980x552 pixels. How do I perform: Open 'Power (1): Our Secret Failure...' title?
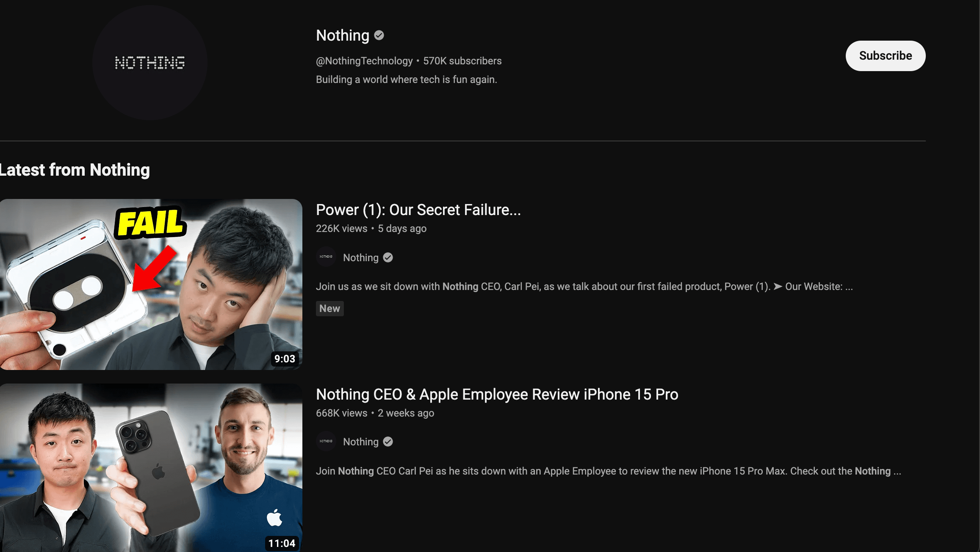click(418, 210)
